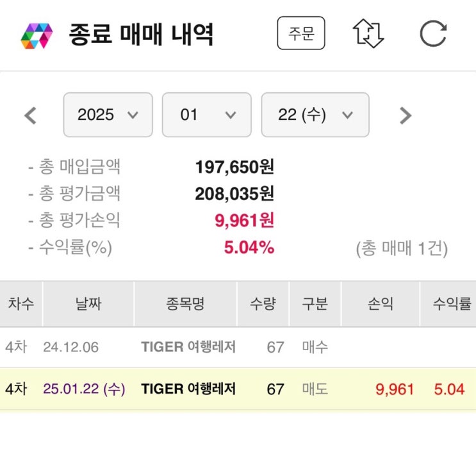The height and width of the screenshot is (463, 476).
Task: Select the 24.12.06 매수 trade row
Action: pos(238,348)
